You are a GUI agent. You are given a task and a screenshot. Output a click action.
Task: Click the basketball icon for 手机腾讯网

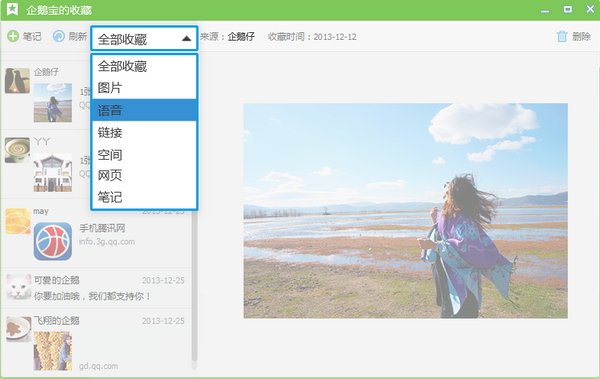[53, 242]
